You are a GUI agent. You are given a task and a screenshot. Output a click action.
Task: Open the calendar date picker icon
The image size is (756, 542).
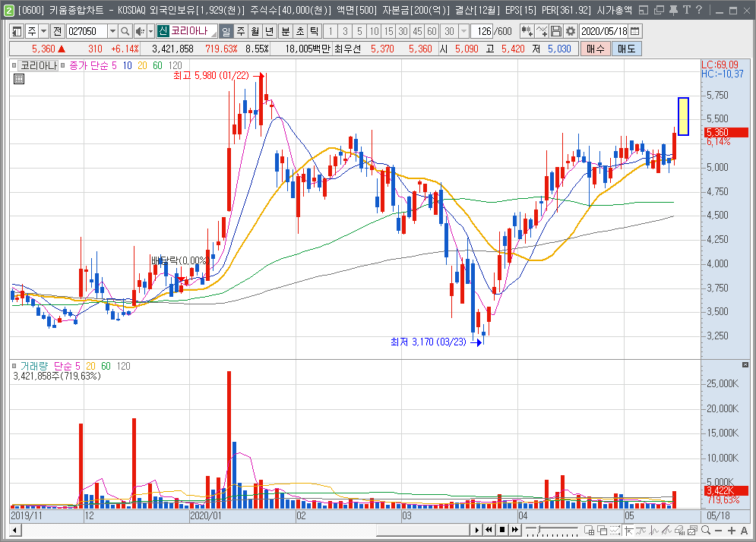[x=635, y=31]
